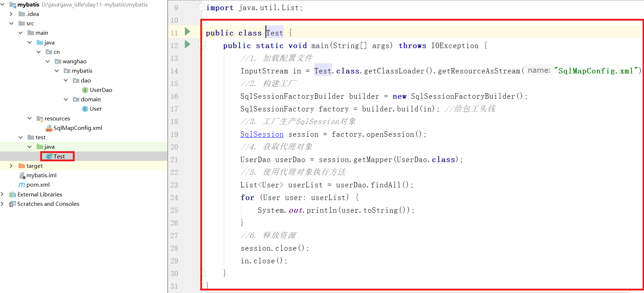Screen dimensions: 644x293
Task: Expand the .idea folder
Action: pyautogui.click(x=11, y=14)
